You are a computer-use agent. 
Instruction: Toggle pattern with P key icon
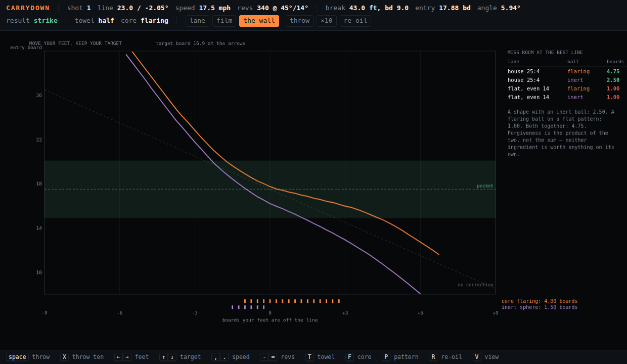[x=386, y=357]
